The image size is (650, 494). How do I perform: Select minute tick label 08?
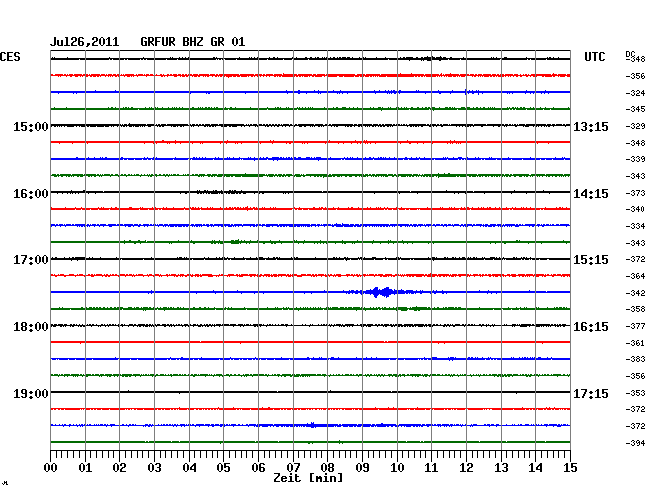tap(327, 468)
